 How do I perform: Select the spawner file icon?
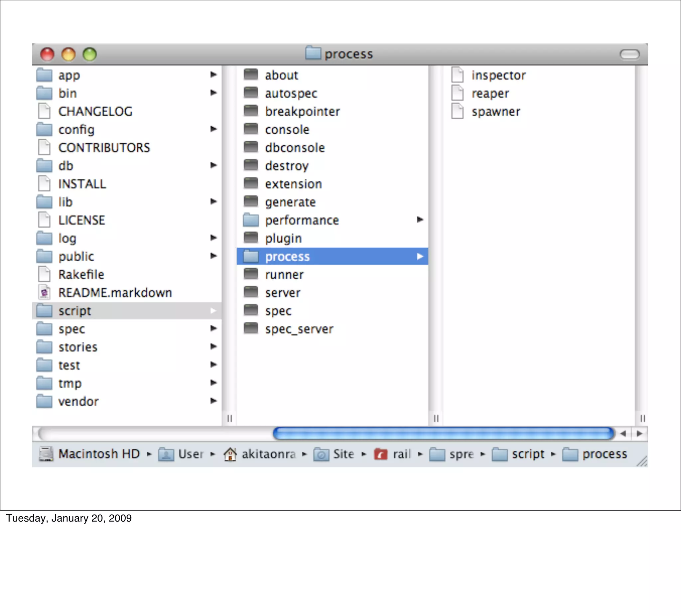coord(457,111)
